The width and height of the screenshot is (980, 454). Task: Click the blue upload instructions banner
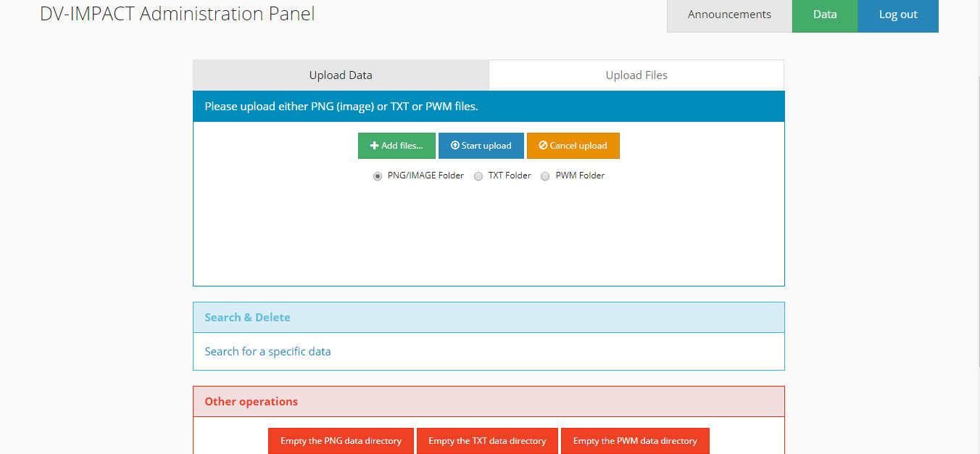(x=489, y=107)
